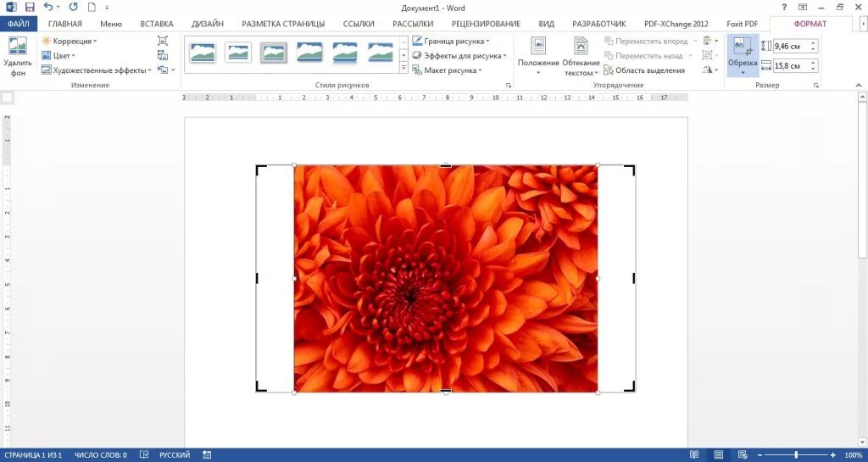Open the undo history arrow
This screenshot has height=462, width=868.
(58, 8)
